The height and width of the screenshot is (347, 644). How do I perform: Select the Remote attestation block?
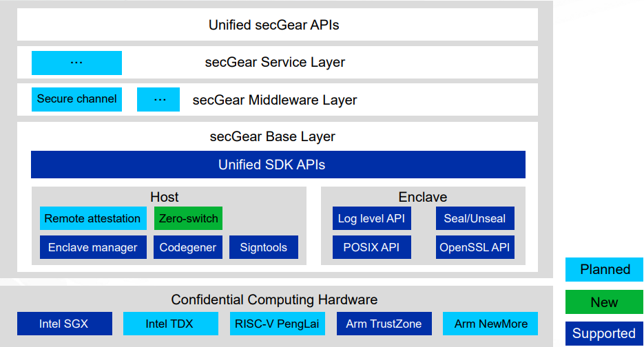[93, 219]
